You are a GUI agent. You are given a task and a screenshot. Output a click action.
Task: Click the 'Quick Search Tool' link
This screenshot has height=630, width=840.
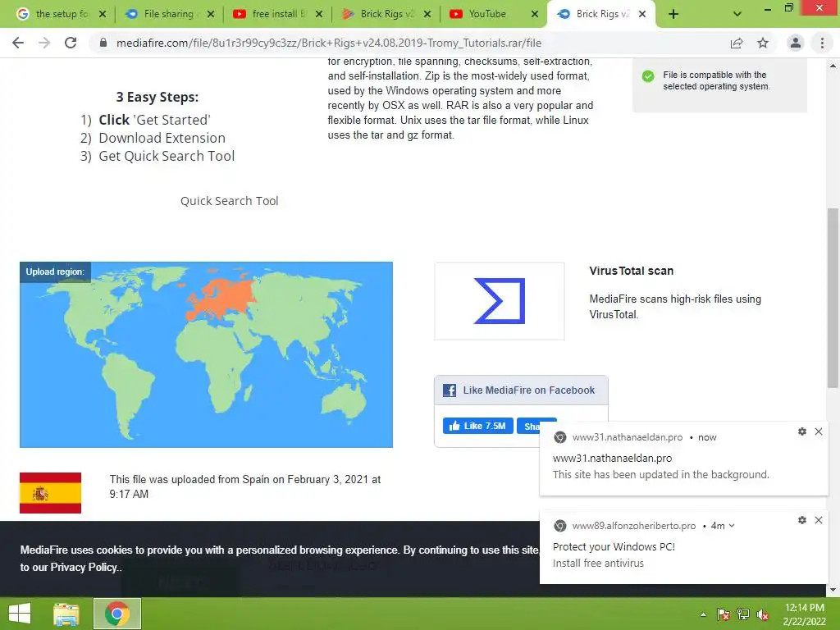click(230, 201)
